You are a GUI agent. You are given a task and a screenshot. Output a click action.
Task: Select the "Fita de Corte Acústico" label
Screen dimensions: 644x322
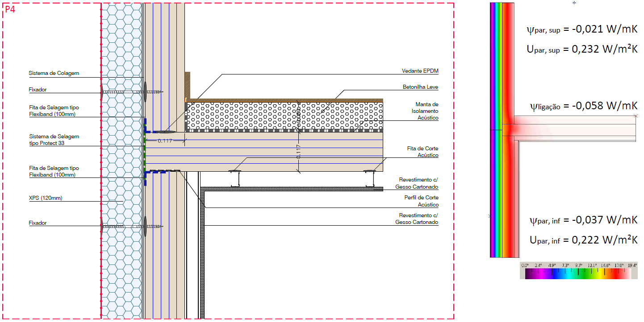[x=422, y=152]
